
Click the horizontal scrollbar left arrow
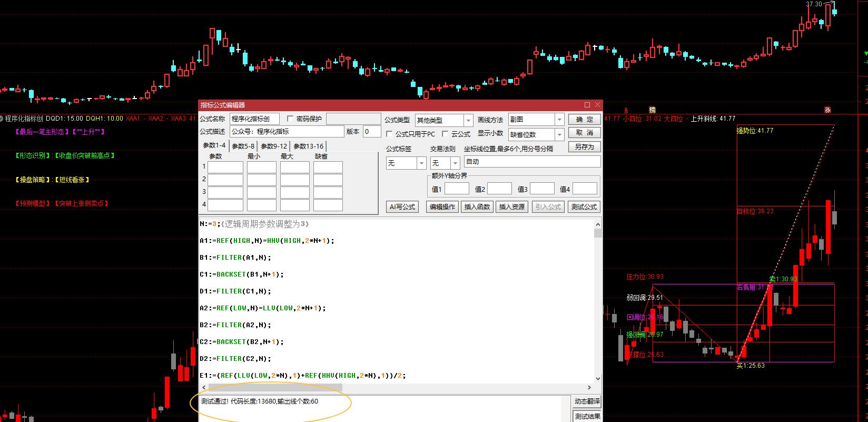tap(204, 387)
